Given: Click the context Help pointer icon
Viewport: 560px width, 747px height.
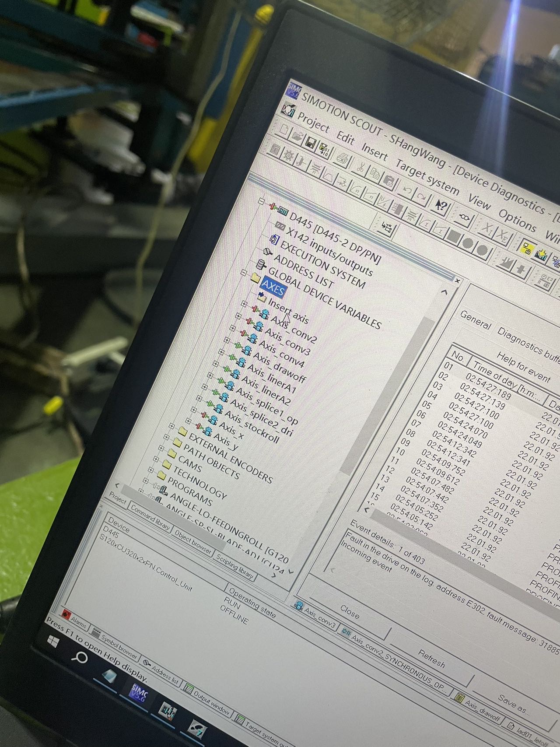Looking at the screenshot, I should tap(441, 206).
